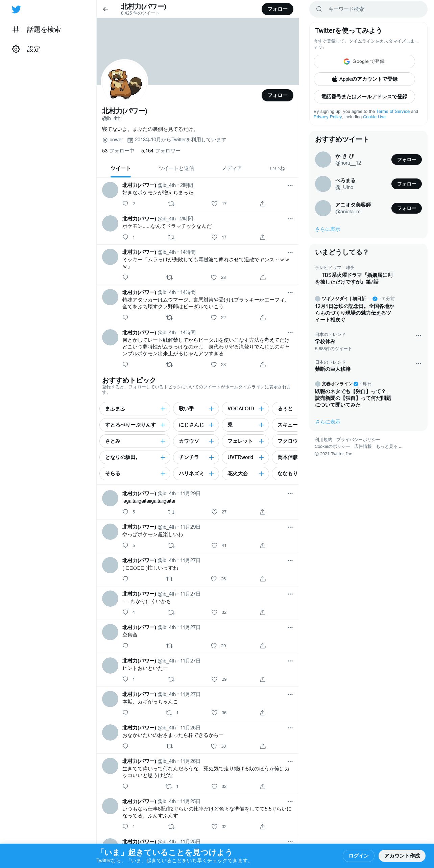Retweet the 何とかしてレート戦解禁 tweet
Viewport: 434px width, 868px height.
[x=170, y=364]
